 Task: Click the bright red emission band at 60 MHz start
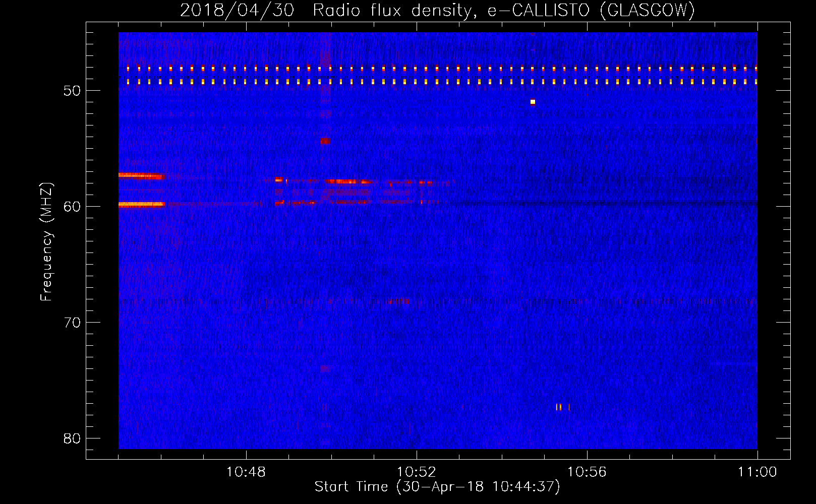[x=141, y=204]
